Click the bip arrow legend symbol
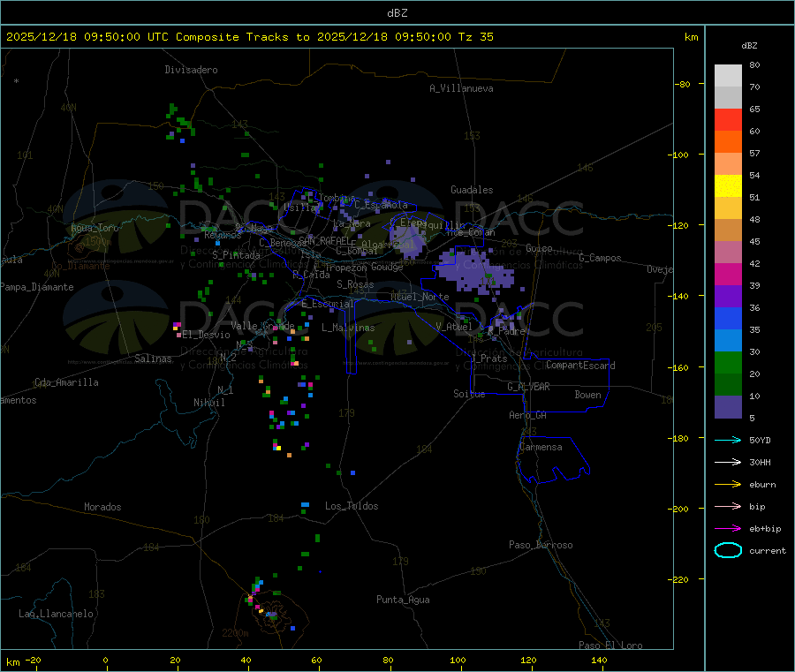795x672 pixels. [727, 506]
